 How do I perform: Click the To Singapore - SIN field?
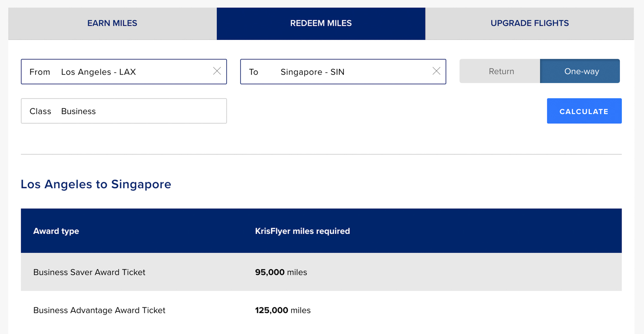pos(343,72)
